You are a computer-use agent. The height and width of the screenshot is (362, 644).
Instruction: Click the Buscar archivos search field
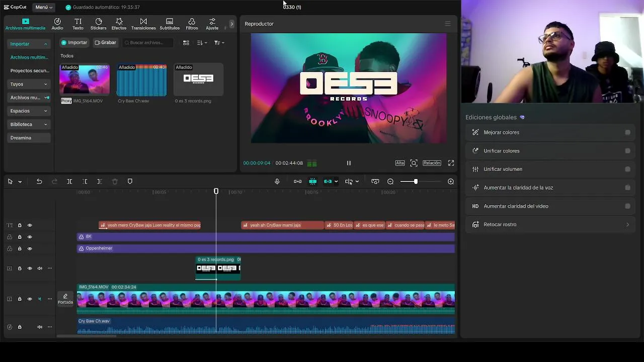(x=148, y=43)
